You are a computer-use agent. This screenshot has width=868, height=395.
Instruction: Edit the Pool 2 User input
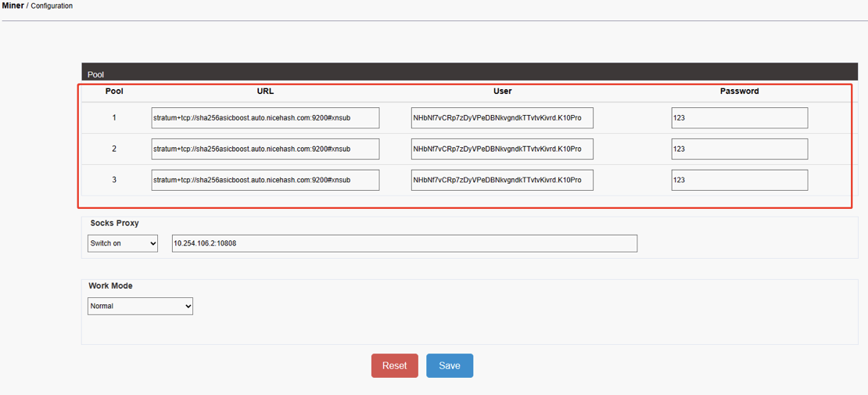coord(502,149)
